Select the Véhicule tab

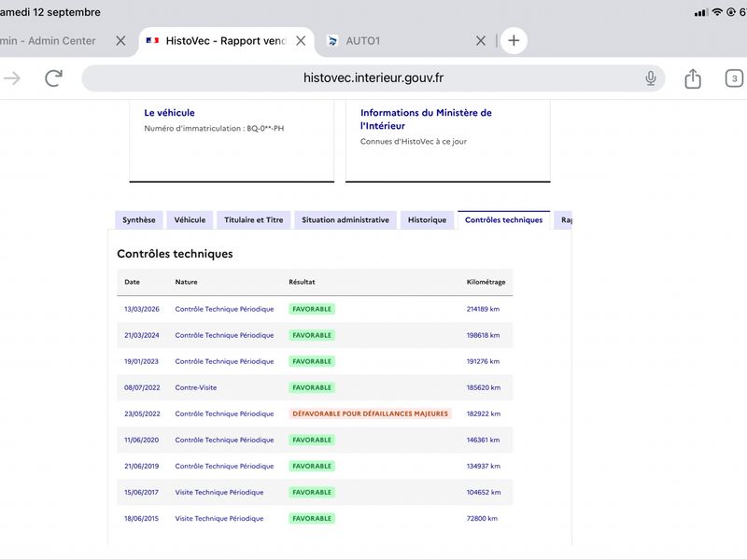[190, 220]
